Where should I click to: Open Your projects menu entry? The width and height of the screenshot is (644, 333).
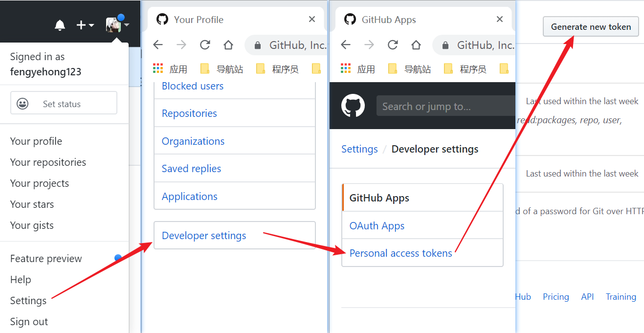coord(40,183)
